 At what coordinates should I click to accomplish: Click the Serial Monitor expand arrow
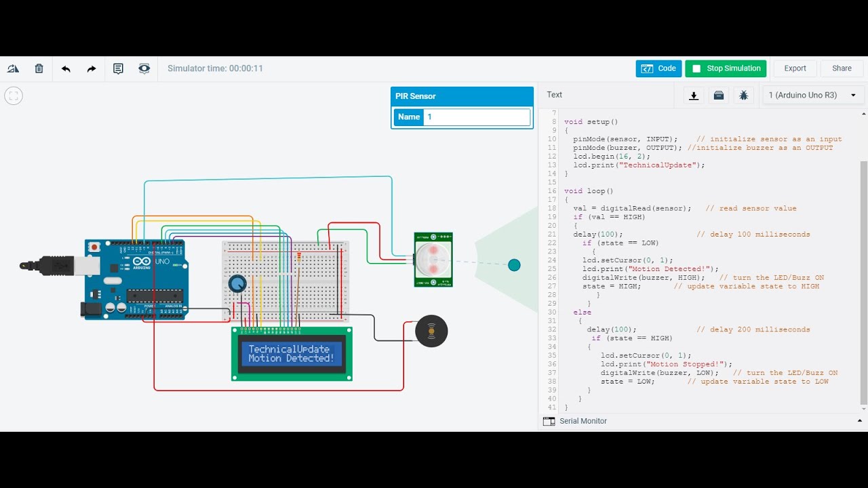859,421
